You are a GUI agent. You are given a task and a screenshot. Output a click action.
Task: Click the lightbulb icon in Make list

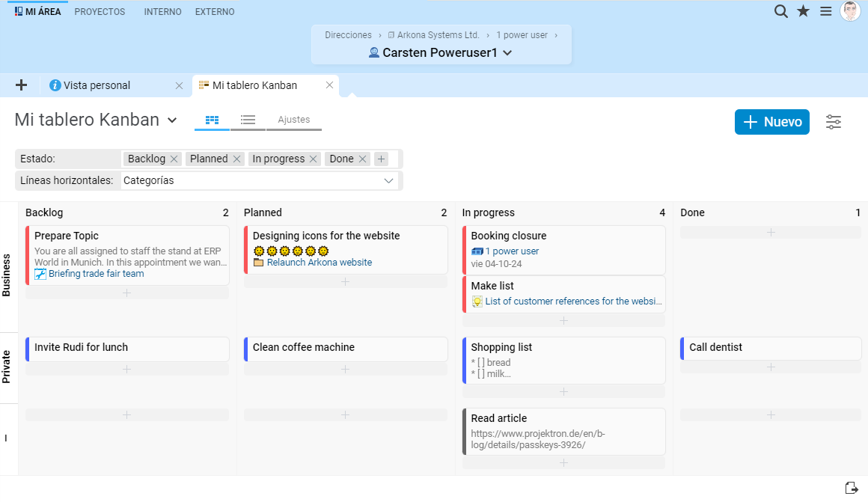click(x=477, y=301)
